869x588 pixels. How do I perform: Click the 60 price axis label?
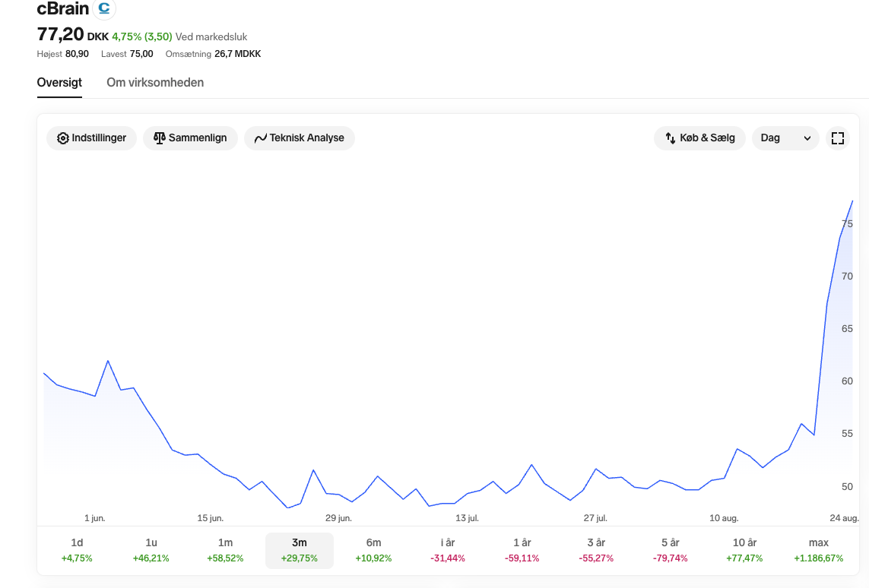pos(847,381)
